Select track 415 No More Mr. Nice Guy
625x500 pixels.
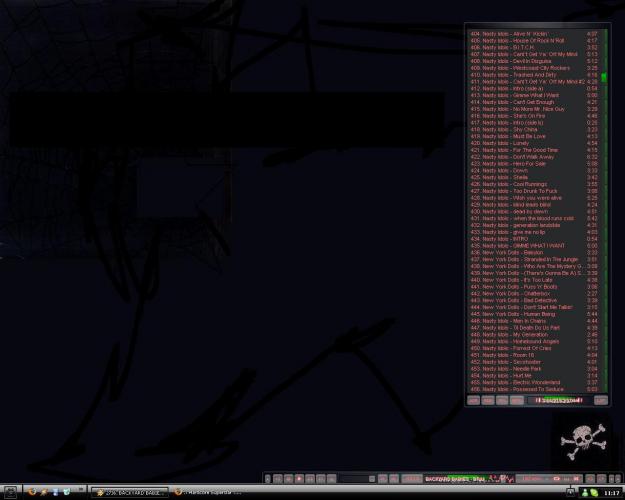pos(533,109)
